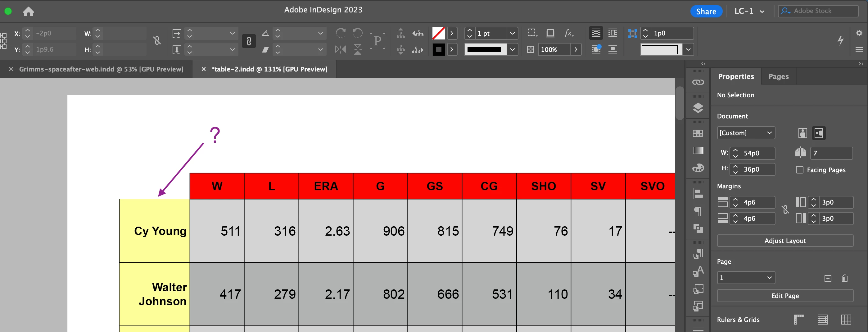Enable the Facing Pages checkbox
Viewport: 868px width, 332px height.
(799, 170)
